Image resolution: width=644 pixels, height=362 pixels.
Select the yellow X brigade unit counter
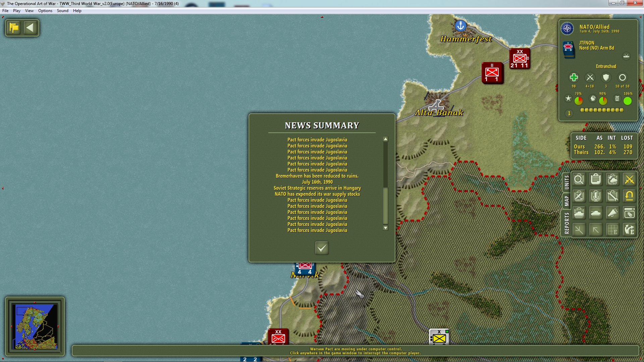pyautogui.click(x=439, y=337)
